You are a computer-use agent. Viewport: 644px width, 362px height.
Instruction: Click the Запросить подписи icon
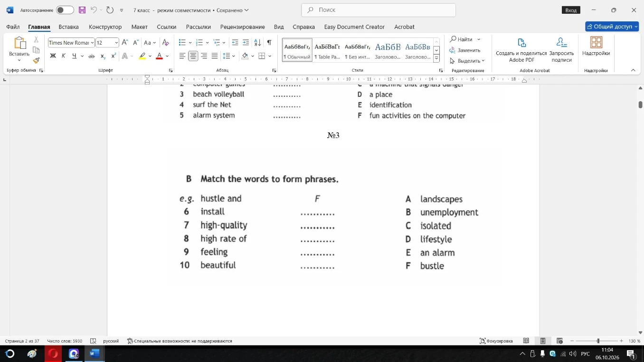[562, 50]
